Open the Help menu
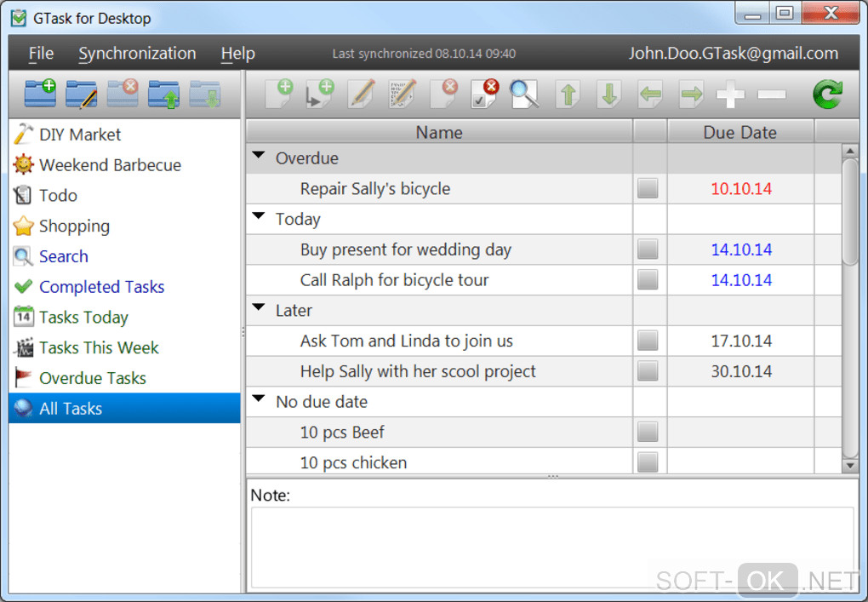Viewport: 868px width, 602px height. tap(238, 53)
